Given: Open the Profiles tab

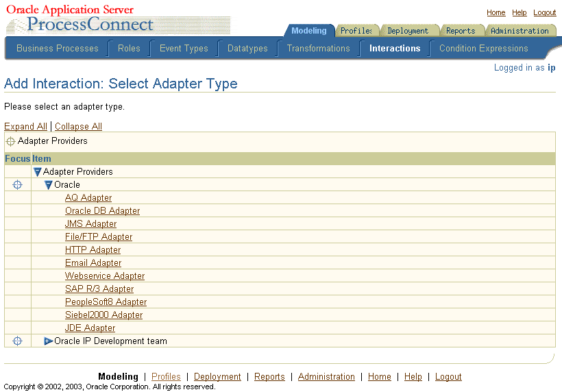Looking at the screenshot, I should coord(356,31).
